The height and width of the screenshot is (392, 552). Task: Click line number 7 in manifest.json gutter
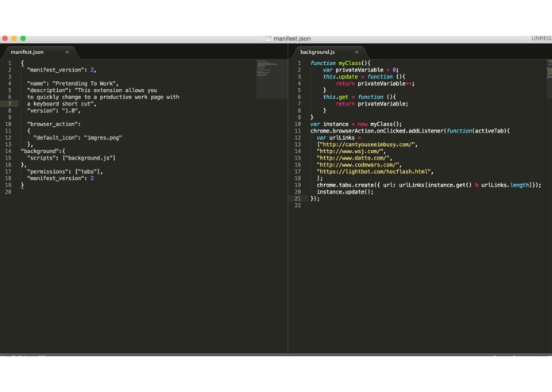click(x=10, y=104)
